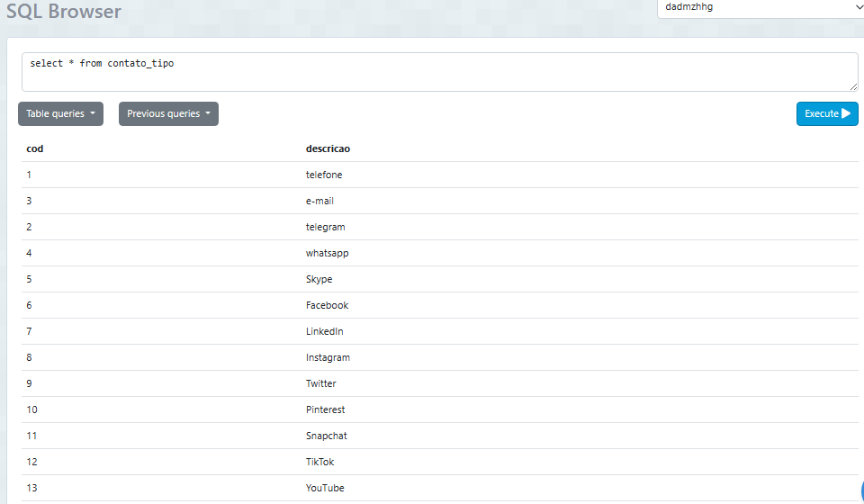Image resolution: width=864 pixels, height=504 pixels.
Task: Select the LinkedIn cell
Action: (x=325, y=331)
